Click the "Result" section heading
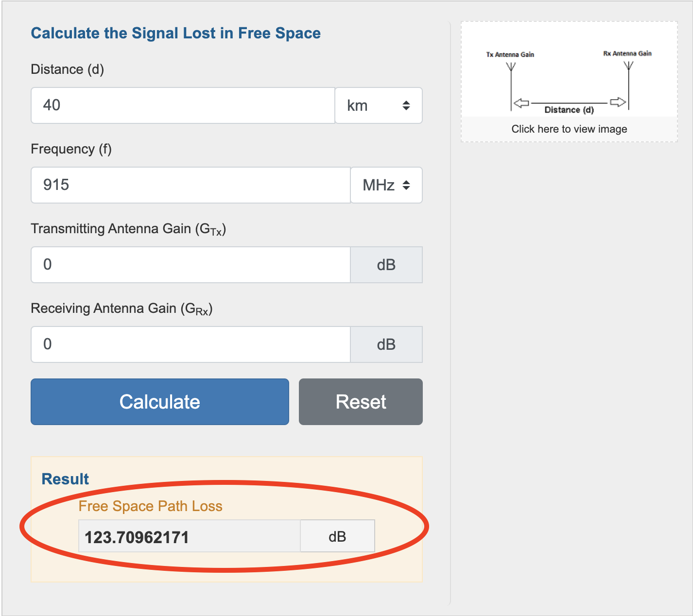 click(x=65, y=479)
